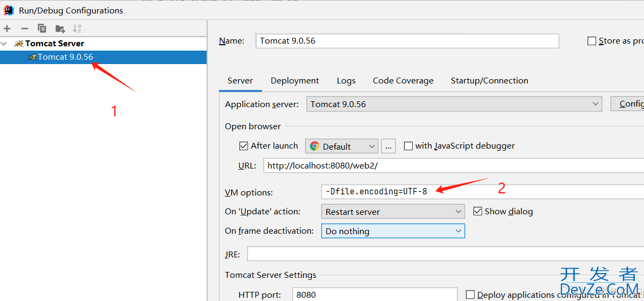
Task: Enable with JavaScript debugger checkbox
Action: (x=408, y=146)
